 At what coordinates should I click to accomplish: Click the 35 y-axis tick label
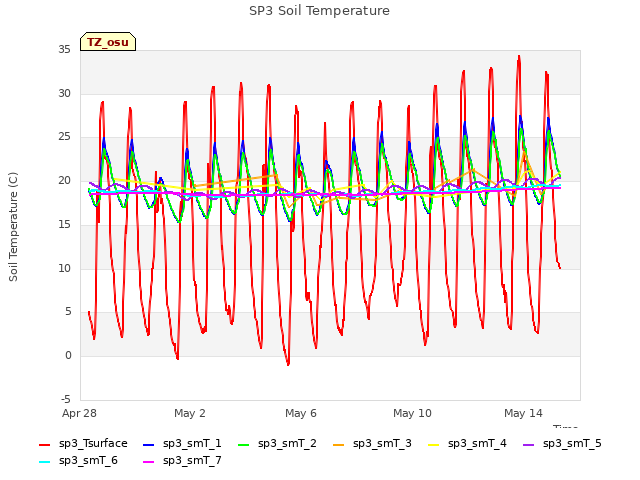[x=64, y=50]
